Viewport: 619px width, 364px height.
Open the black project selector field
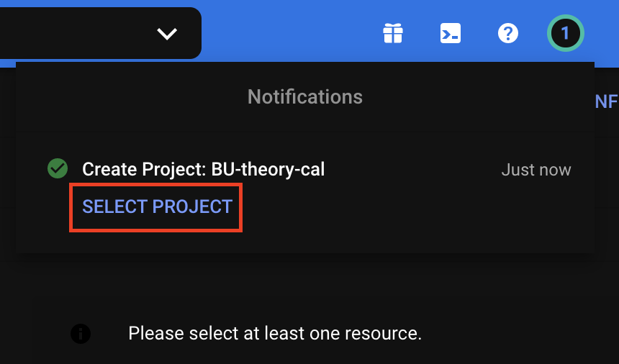(101, 33)
